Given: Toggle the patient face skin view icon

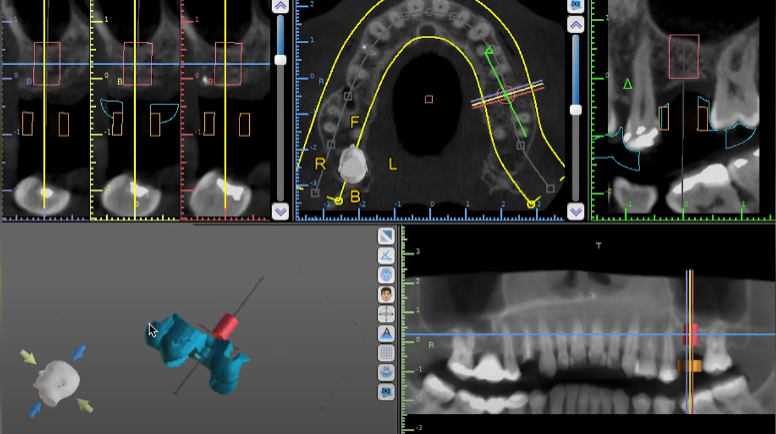Looking at the screenshot, I should tap(386, 294).
